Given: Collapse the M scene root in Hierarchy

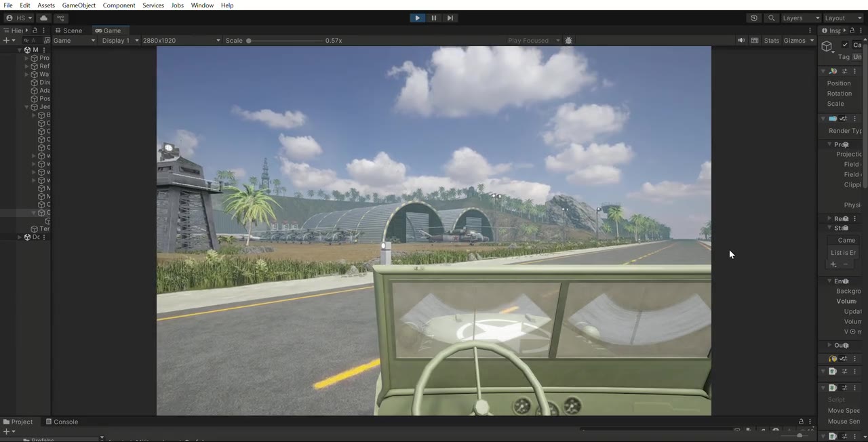Looking at the screenshot, I should pos(20,50).
